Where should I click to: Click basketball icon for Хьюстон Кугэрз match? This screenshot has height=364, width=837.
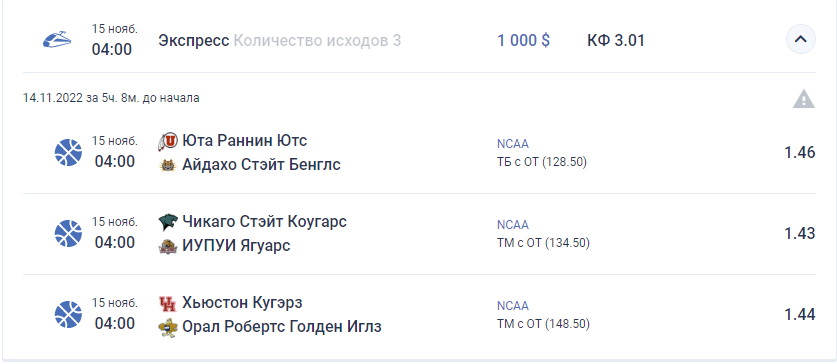68,314
